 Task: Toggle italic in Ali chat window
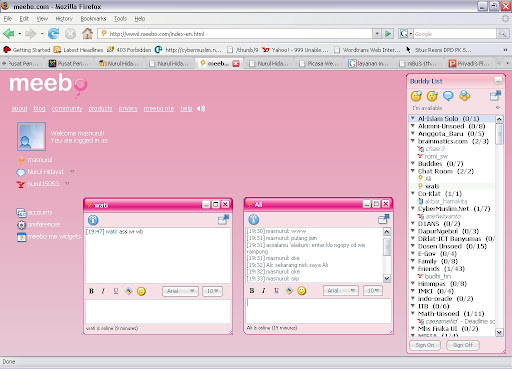(x=264, y=291)
